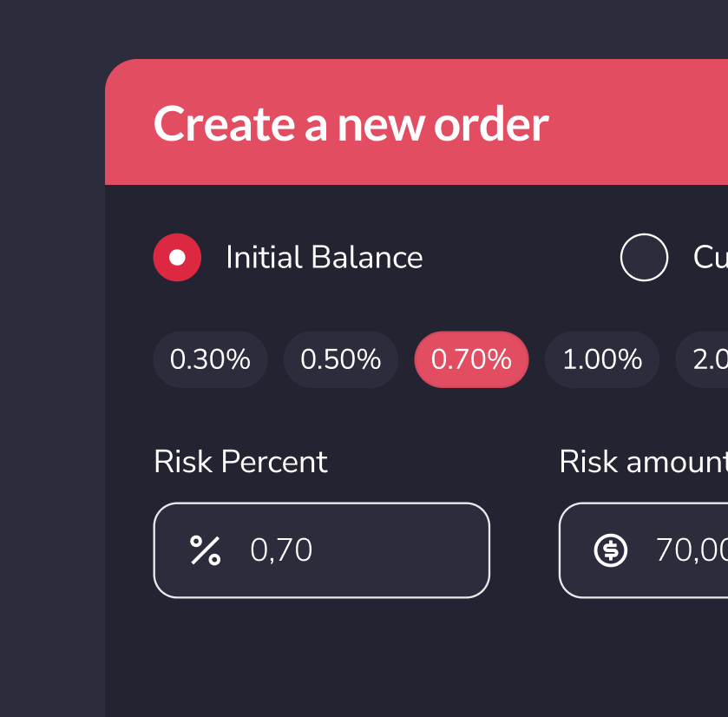The width and height of the screenshot is (728, 717).
Task: Focus the Risk Percent input field
Action: [390, 550]
